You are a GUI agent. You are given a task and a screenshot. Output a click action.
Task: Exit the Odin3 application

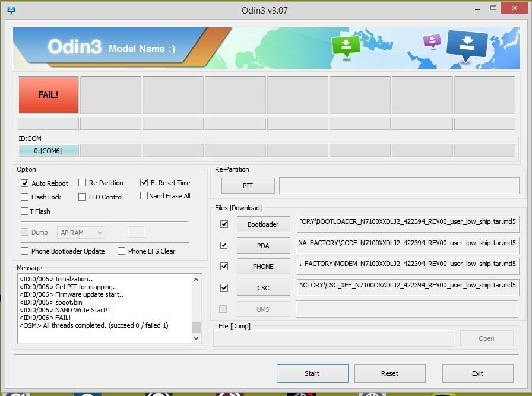point(478,373)
